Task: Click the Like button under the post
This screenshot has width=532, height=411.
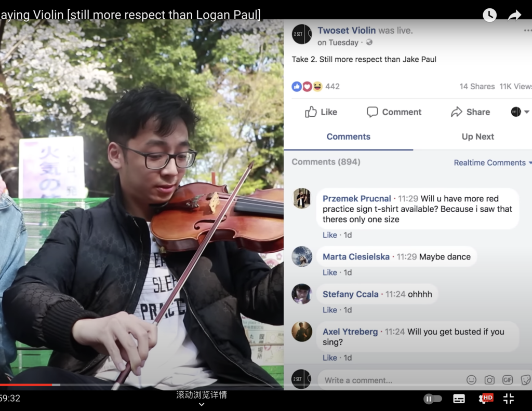Action: coord(321,112)
